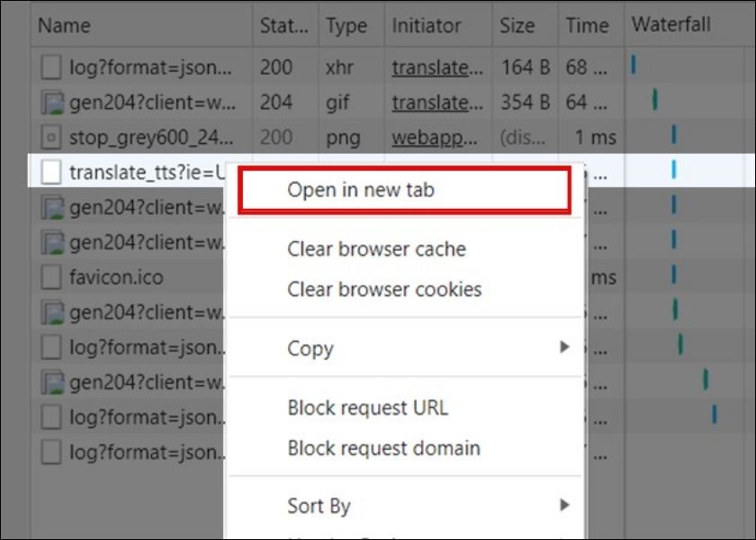
Task: Select the favicon.ico request row
Action: [117, 276]
